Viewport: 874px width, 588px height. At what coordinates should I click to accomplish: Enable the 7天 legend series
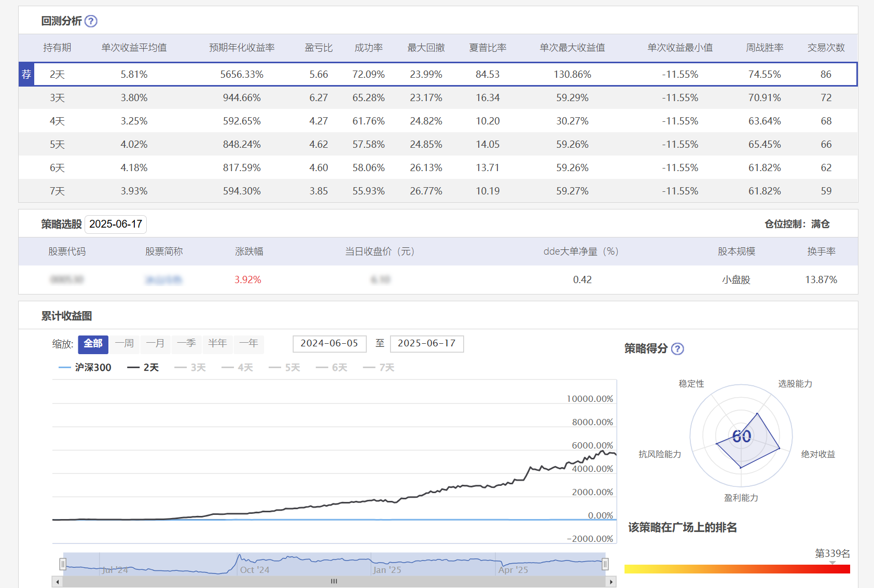coord(379,368)
